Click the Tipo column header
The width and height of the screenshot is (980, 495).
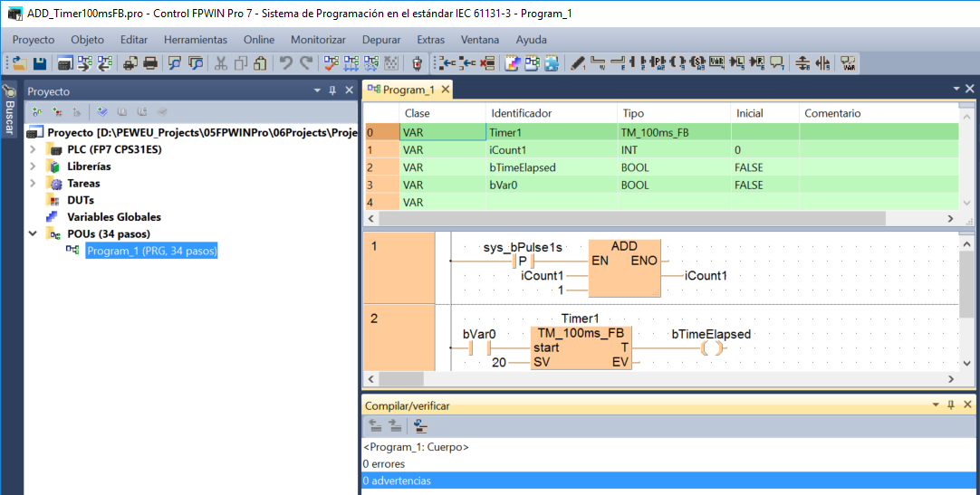[674, 113]
